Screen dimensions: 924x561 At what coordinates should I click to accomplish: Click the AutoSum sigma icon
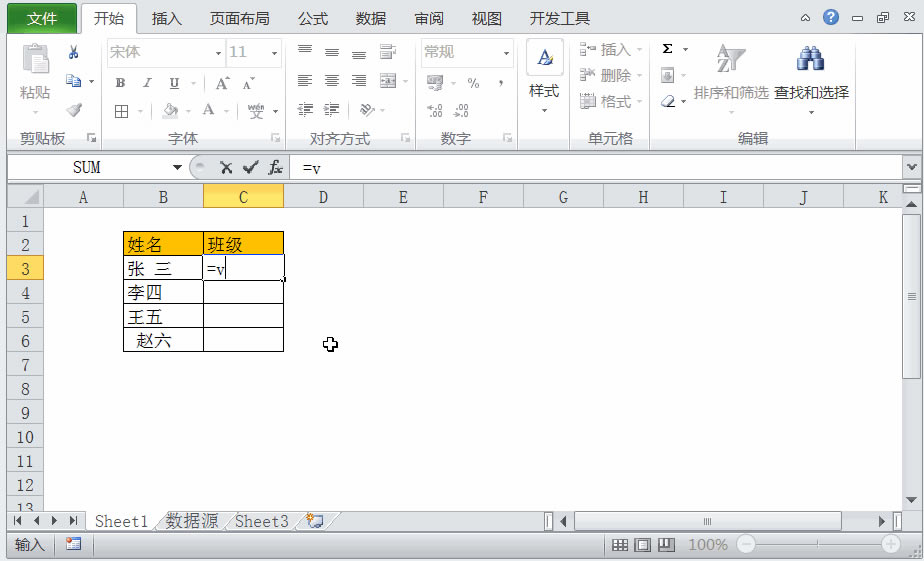667,49
